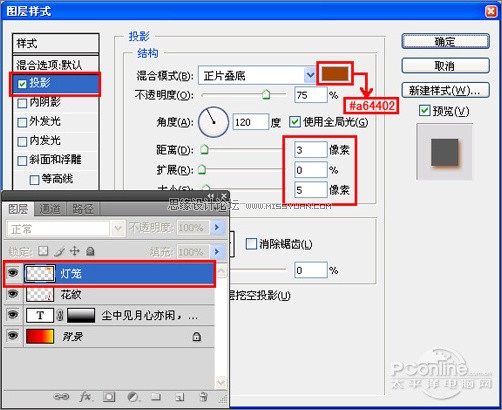
Task: Enable the 等高线 checkbox
Action: tap(34, 180)
